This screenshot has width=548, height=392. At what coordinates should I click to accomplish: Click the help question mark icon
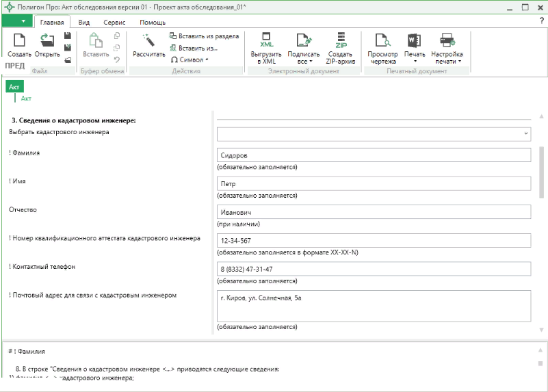[541, 21]
